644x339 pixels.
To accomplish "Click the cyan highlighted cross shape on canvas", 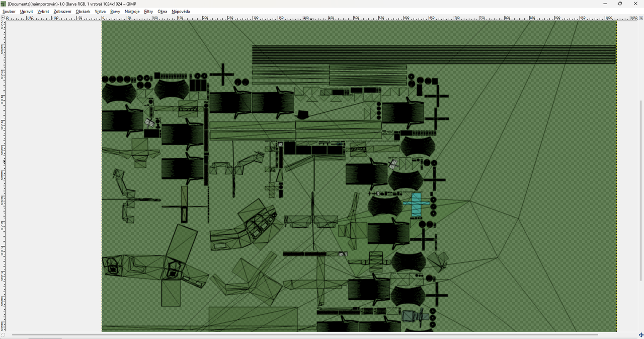I will point(417,204).
